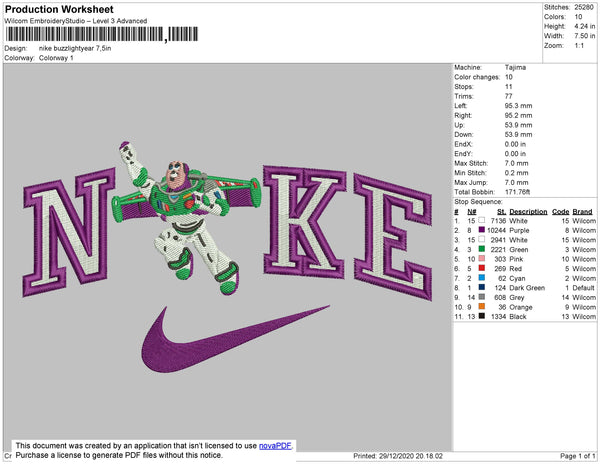Click the Min Stitch value '0.2 mm'
Viewport: 600px width, 464px height.
(516, 173)
